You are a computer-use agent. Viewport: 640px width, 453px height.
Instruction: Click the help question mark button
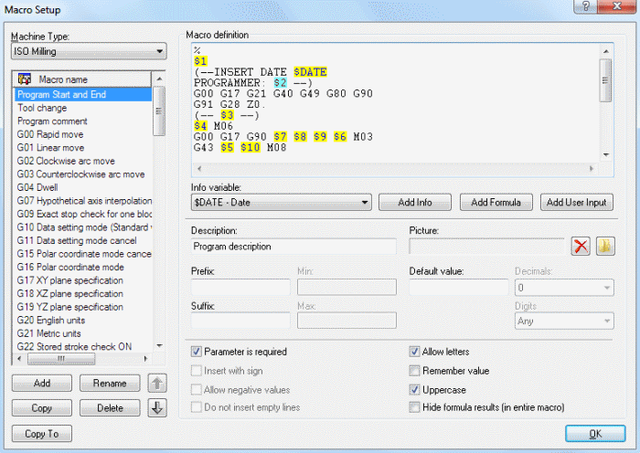click(x=586, y=7)
